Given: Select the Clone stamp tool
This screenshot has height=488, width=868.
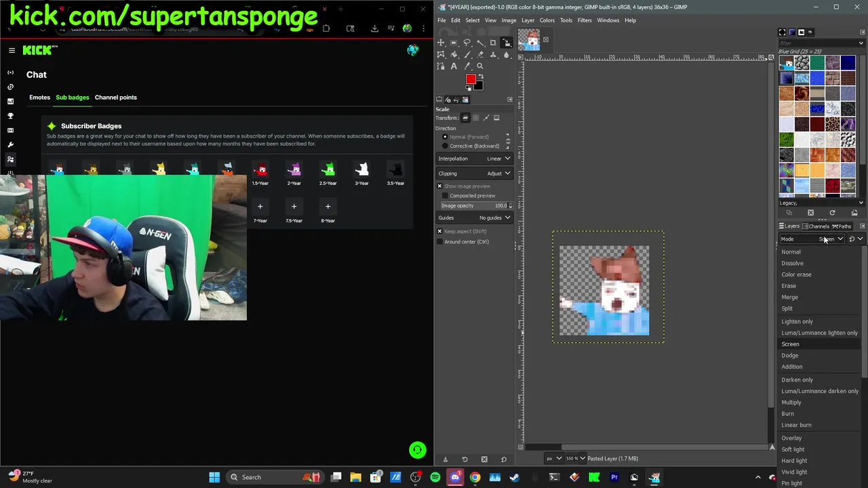Looking at the screenshot, I should tap(493, 54).
